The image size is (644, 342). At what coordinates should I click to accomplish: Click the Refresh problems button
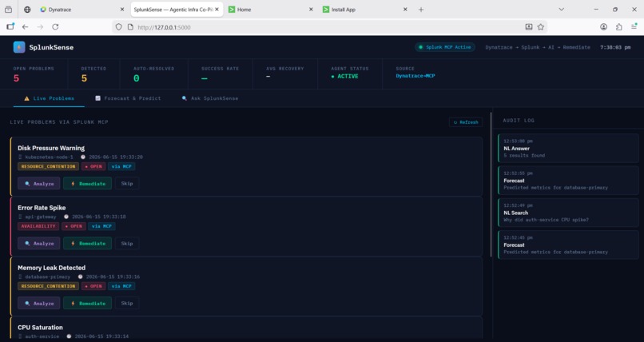point(466,122)
